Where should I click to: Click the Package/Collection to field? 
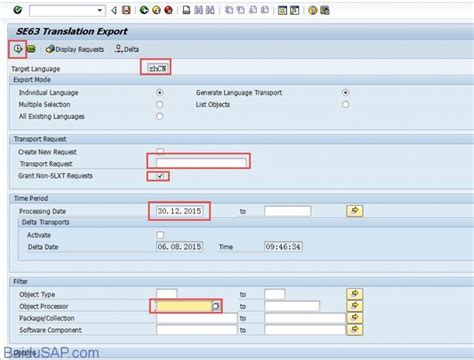tap(305, 318)
